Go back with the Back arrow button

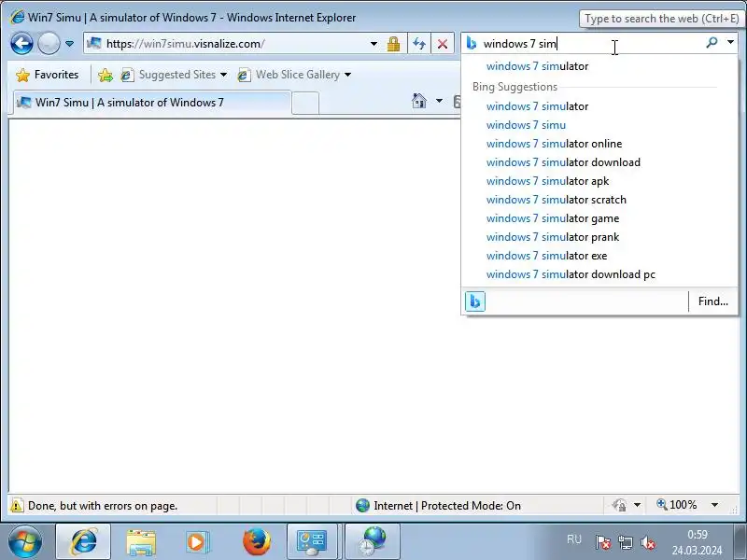coord(21,44)
